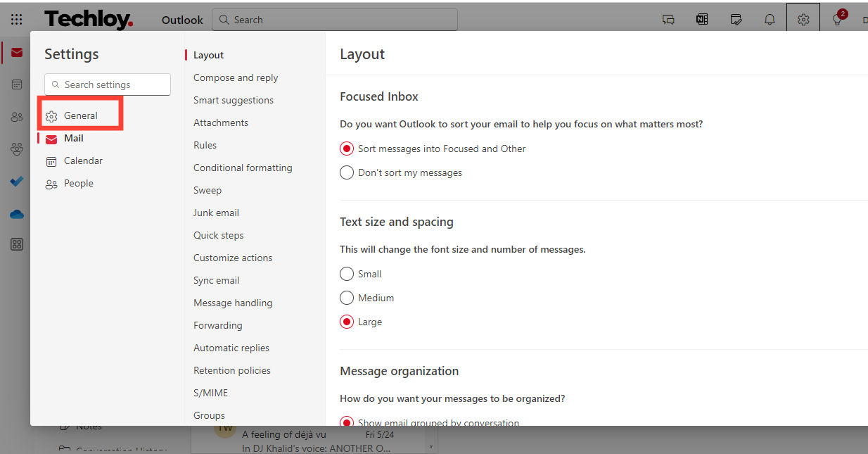This screenshot has height=454, width=868.
Task: Click the Outlook app name in header
Action: pos(182,20)
